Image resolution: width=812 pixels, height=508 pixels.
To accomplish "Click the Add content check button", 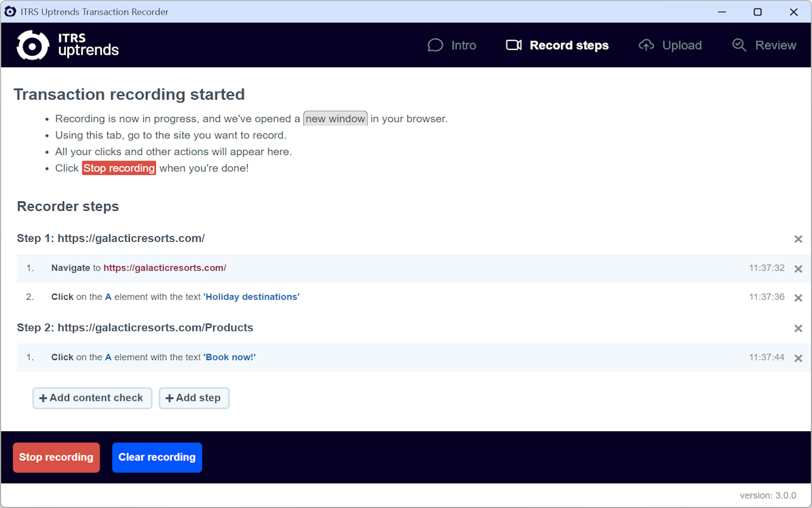I will coord(92,398).
